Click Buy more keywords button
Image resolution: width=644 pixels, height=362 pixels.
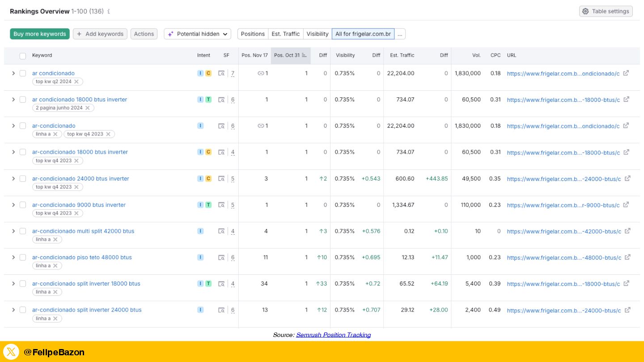point(40,34)
